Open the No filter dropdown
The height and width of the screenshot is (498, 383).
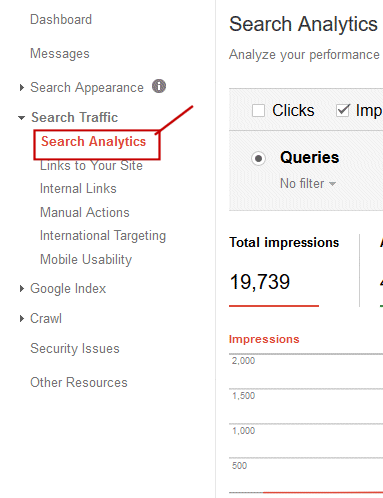(308, 184)
